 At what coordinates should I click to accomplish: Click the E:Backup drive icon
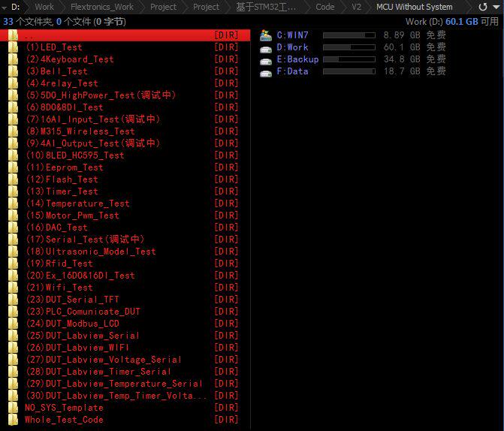(266, 61)
